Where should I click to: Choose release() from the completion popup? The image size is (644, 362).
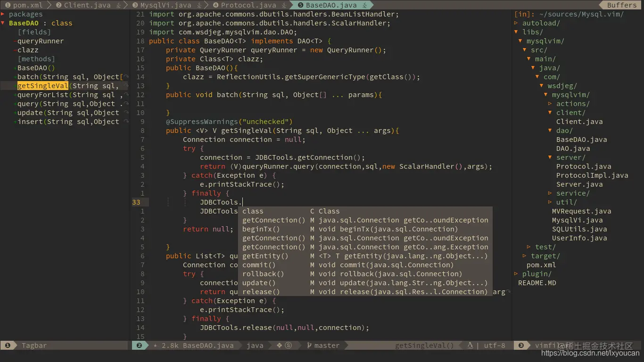click(365, 292)
